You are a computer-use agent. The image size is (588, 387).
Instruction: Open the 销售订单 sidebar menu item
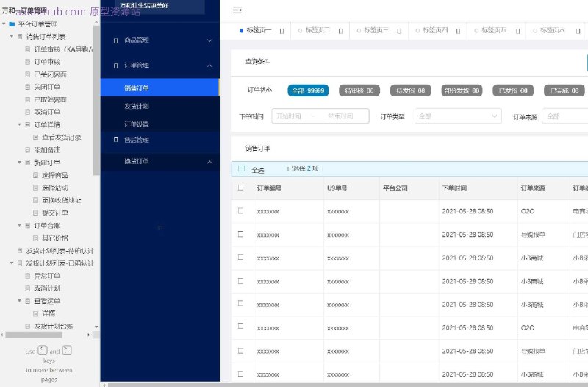pyautogui.click(x=159, y=88)
